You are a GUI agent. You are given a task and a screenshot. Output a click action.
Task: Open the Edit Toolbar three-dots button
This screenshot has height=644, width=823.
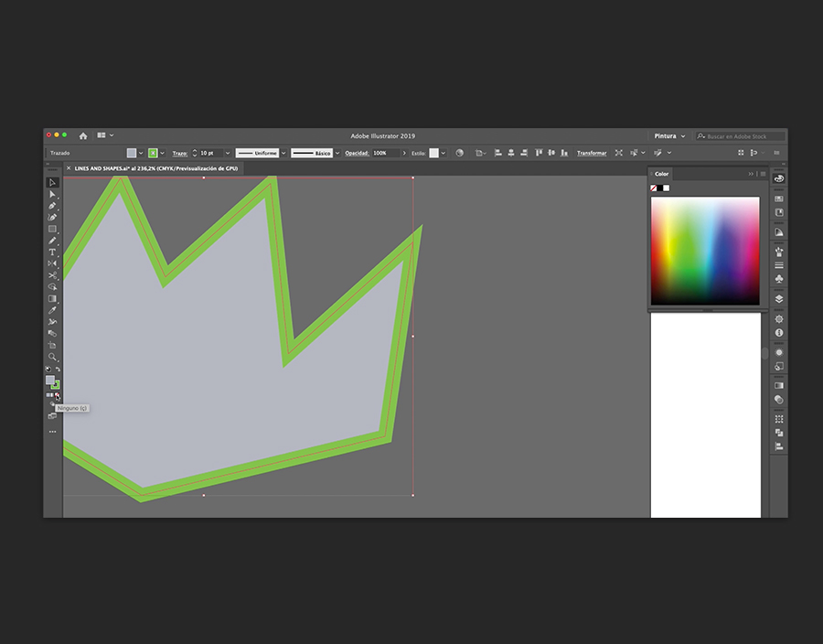(52, 432)
